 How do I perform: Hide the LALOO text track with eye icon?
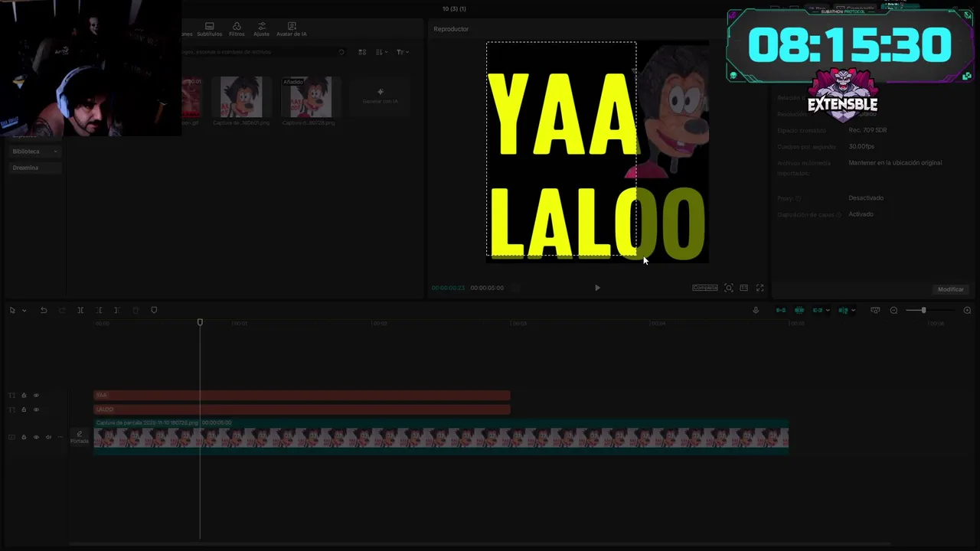(36, 409)
